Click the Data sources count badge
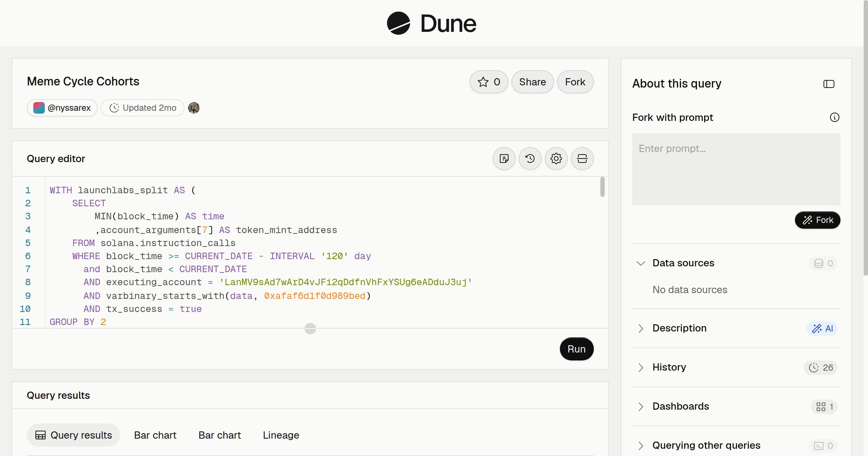 click(823, 263)
